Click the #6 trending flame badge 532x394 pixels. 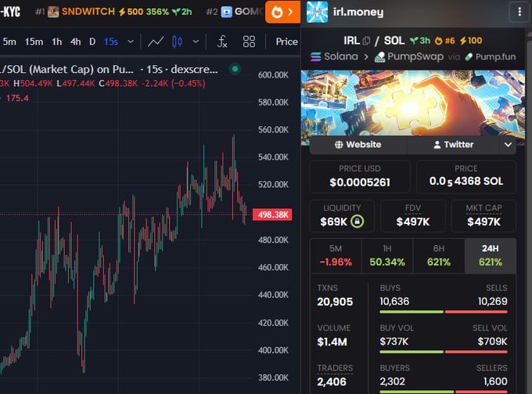(x=444, y=41)
